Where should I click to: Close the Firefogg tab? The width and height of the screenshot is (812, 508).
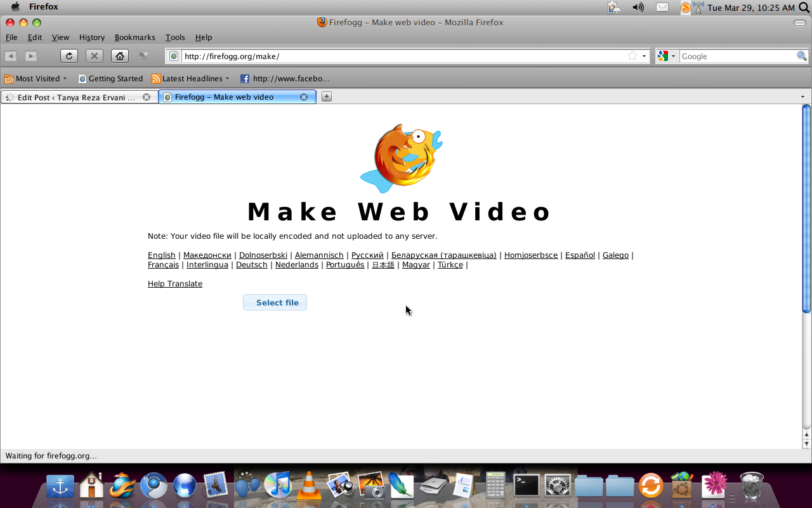(x=304, y=97)
